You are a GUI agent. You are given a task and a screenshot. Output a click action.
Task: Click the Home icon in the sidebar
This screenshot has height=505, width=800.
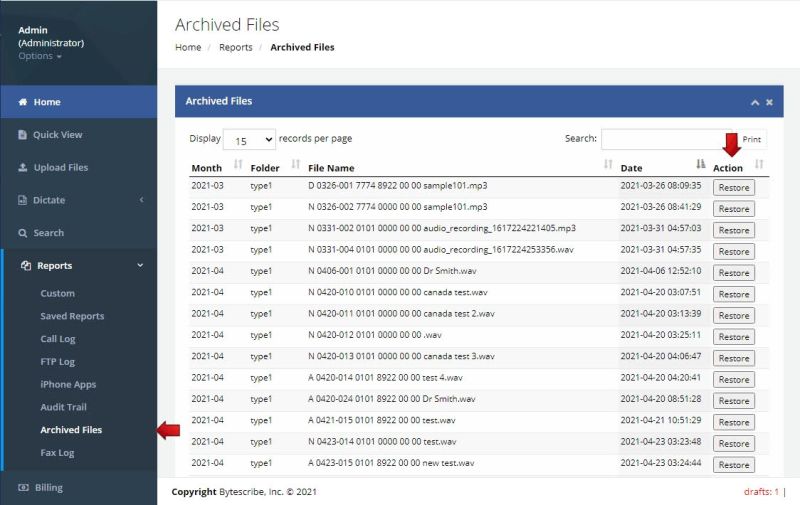(23, 102)
